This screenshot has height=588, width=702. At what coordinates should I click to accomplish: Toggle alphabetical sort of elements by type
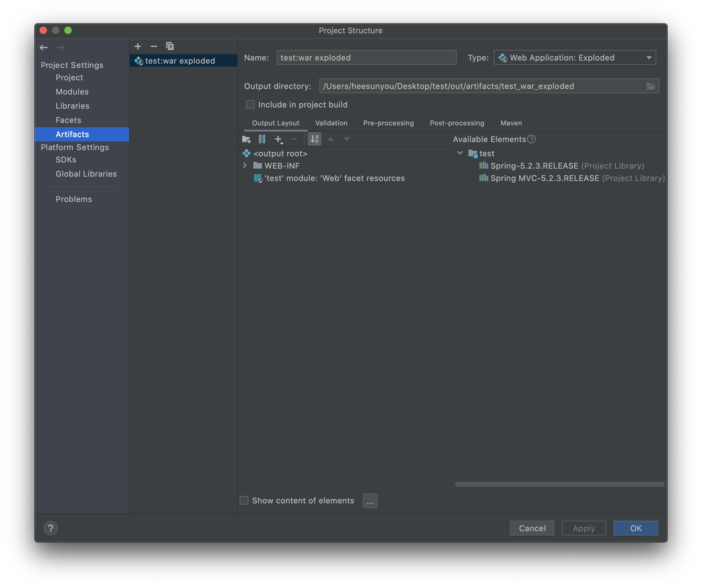tap(314, 139)
